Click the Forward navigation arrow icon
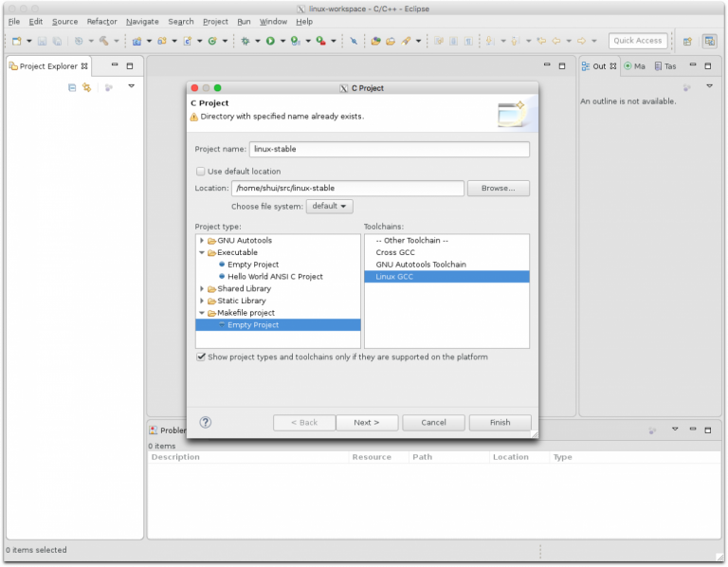 tap(581, 41)
